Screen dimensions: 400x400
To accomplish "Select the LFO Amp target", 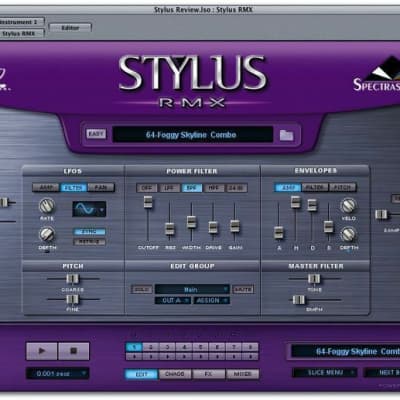I will coord(46,188).
